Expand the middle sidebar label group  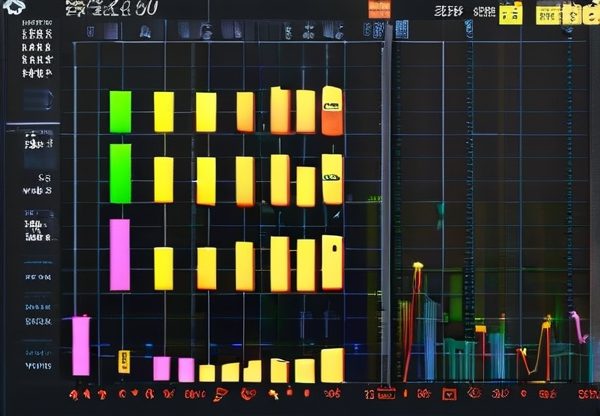37,227
